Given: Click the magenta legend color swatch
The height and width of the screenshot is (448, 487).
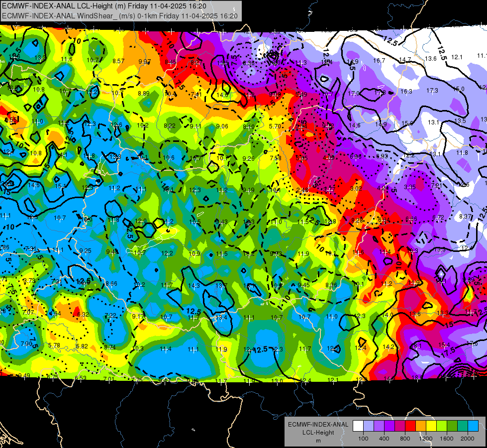Looking at the screenshot, I should point(400,426).
